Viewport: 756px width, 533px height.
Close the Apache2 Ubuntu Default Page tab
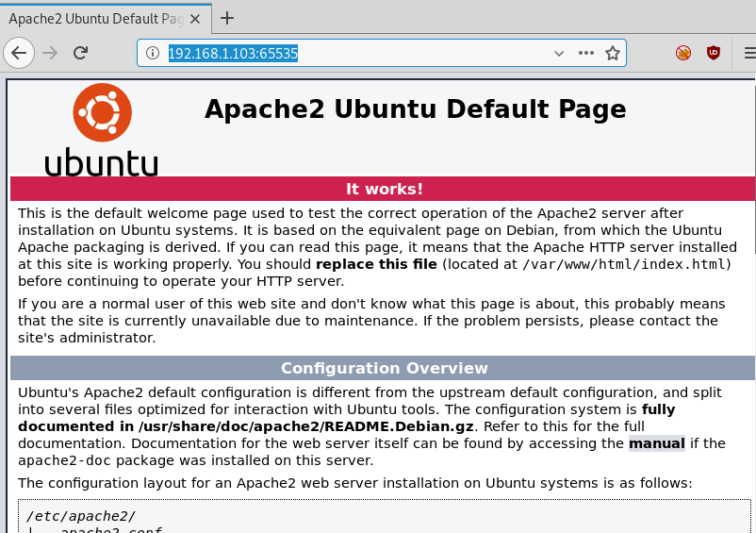pyautogui.click(x=195, y=19)
